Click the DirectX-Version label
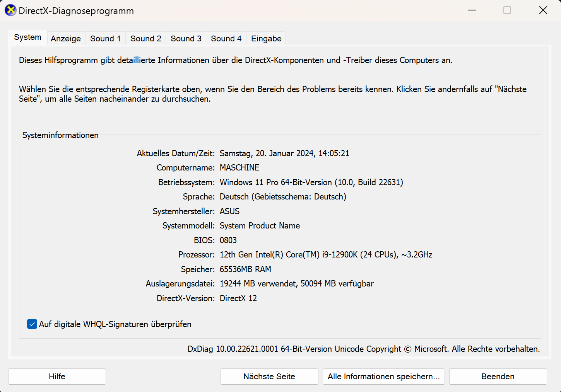561x392 pixels. [x=186, y=298]
